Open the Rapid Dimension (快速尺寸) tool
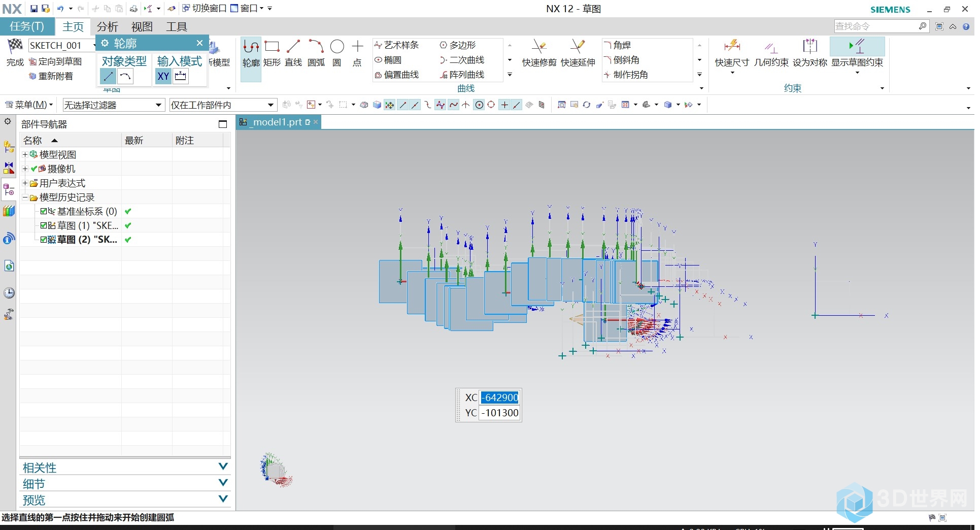 pyautogui.click(x=732, y=54)
